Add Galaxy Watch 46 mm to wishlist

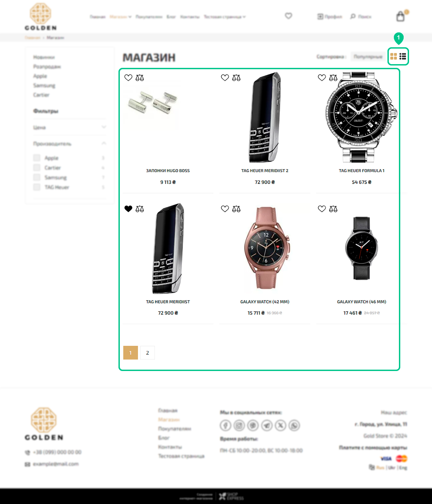(322, 209)
